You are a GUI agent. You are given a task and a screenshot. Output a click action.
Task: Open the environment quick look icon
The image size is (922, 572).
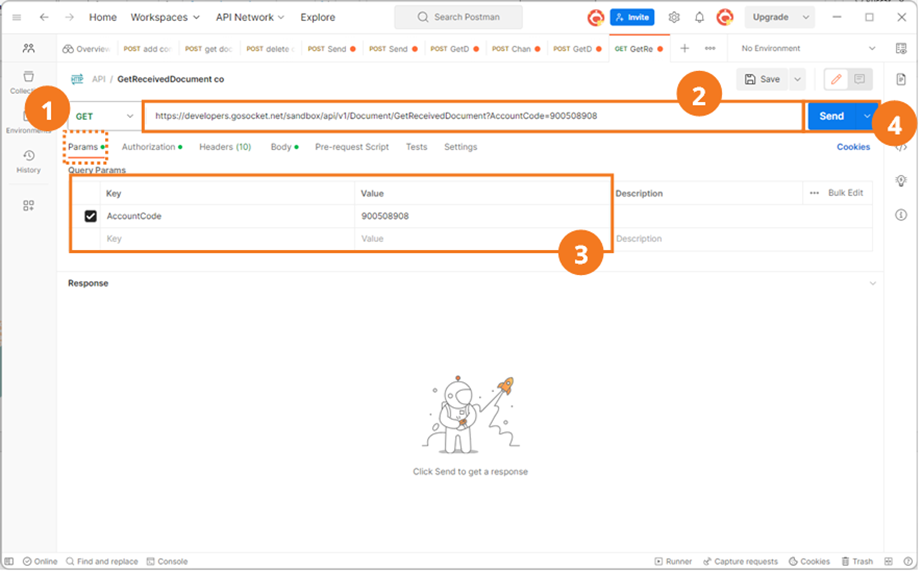point(901,48)
